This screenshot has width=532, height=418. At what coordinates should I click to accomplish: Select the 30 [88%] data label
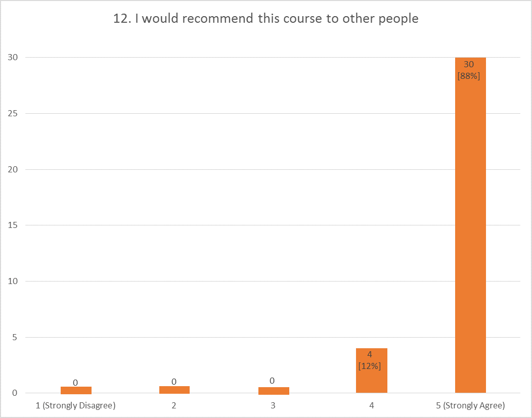469,70
